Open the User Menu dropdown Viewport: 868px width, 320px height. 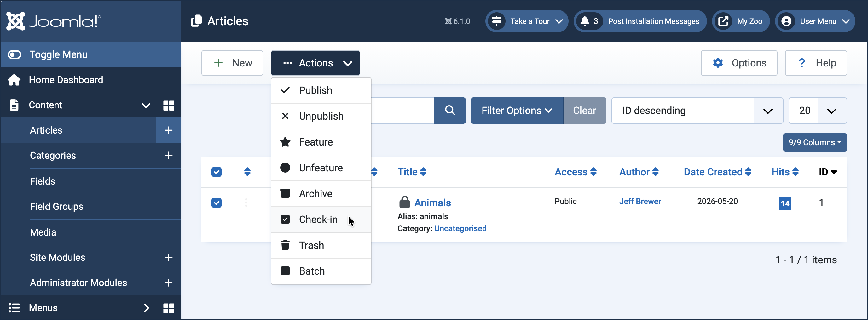(x=815, y=21)
